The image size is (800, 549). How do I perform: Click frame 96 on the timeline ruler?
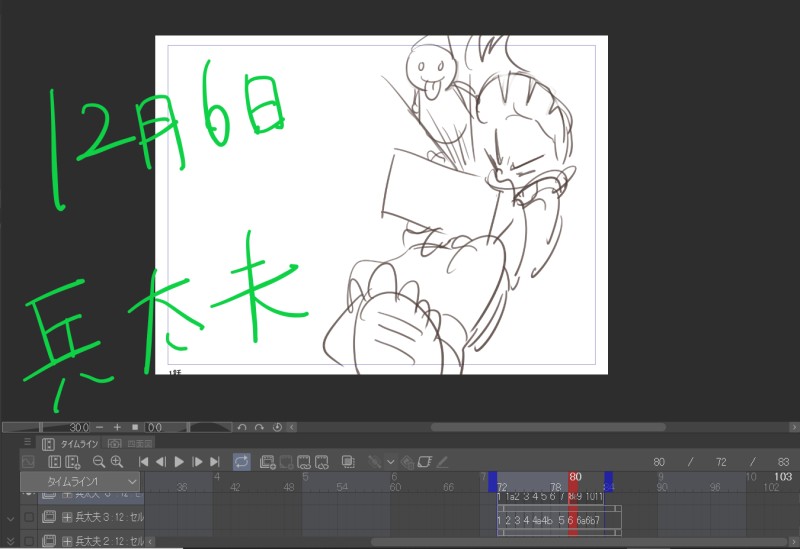pos(715,487)
